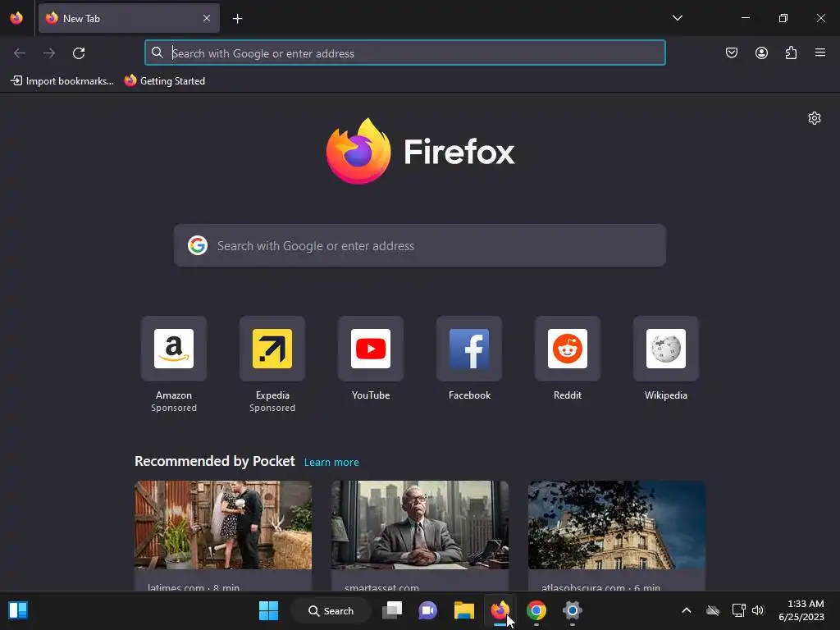The image size is (840, 630).
Task: Click Learn more about Pocket
Action: [x=331, y=463]
